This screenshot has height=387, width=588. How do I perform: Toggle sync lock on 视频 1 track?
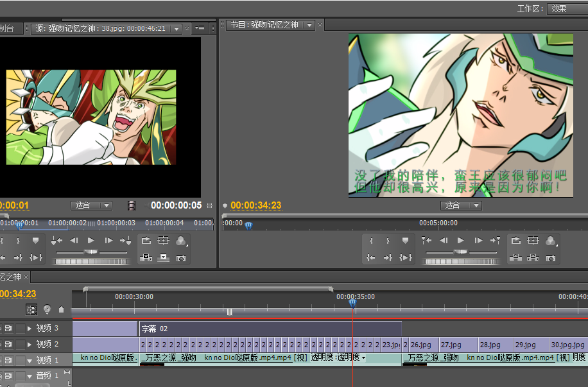pyautogui.click(x=8, y=361)
